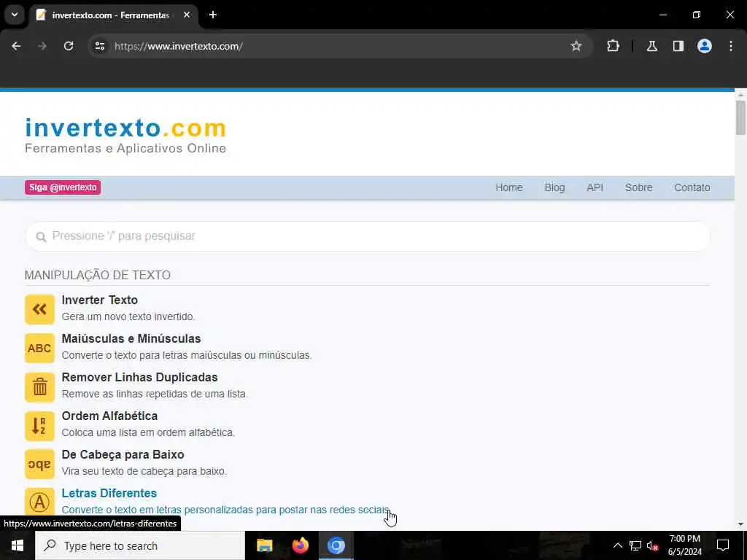Open the Remover Linhas Duplicadas link
This screenshot has height=560, width=747.
pos(139,377)
